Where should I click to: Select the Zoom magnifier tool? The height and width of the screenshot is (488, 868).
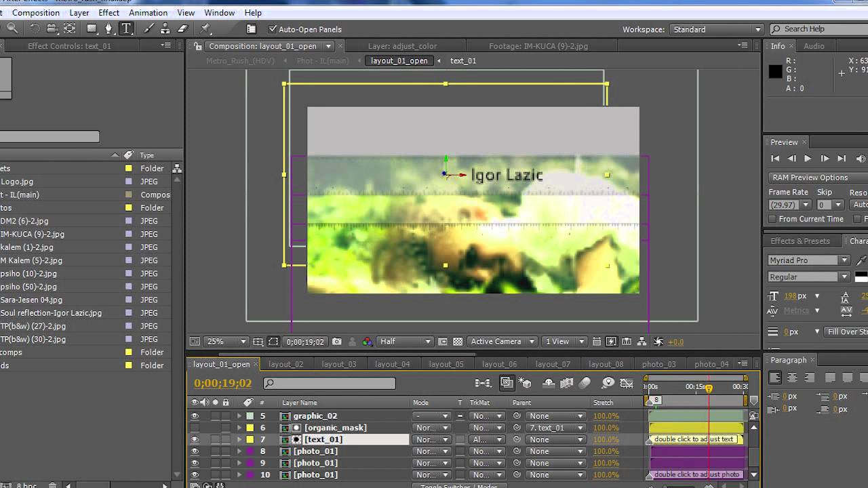[x=12, y=28]
